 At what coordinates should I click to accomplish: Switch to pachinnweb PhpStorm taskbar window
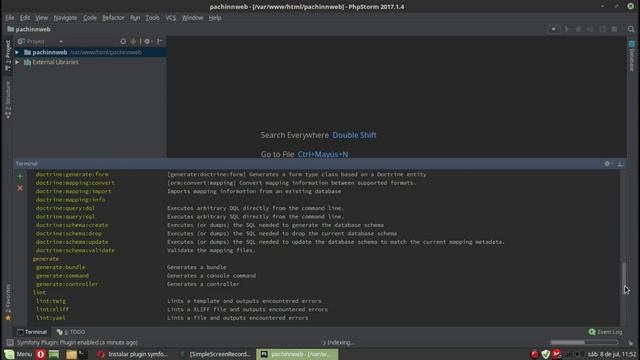(297, 354)
